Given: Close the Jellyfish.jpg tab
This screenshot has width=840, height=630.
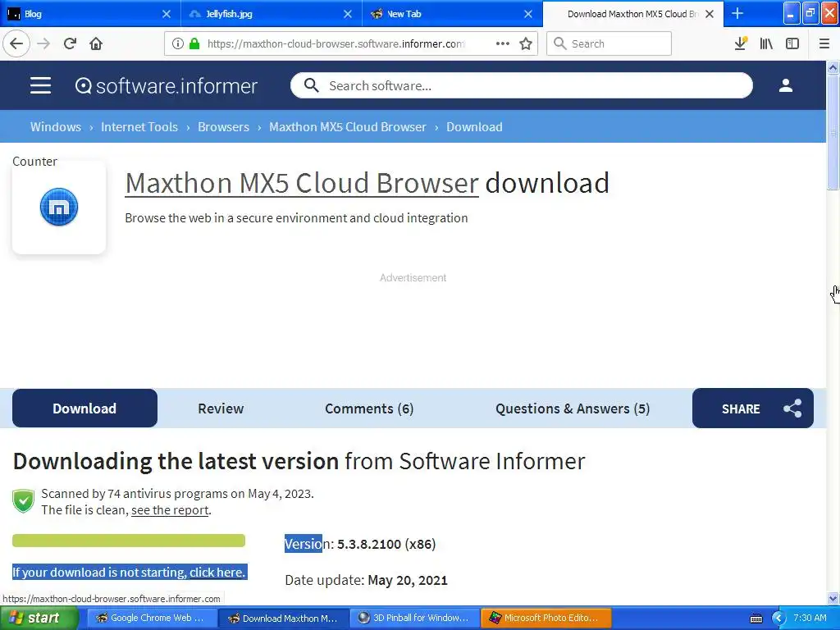Looking at the screenshot, I should [348, 14].
